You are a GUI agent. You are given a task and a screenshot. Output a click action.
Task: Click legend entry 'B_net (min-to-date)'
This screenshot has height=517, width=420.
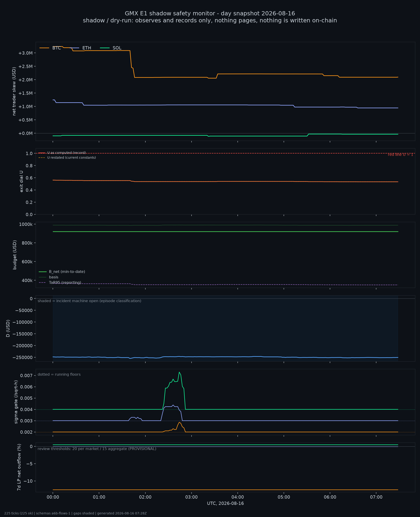coord(67,272)
